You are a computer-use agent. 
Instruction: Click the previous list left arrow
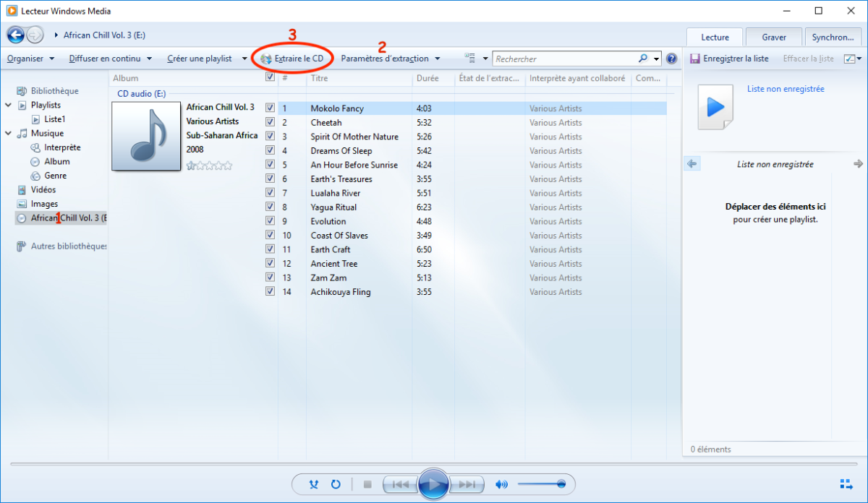point(692,164)
